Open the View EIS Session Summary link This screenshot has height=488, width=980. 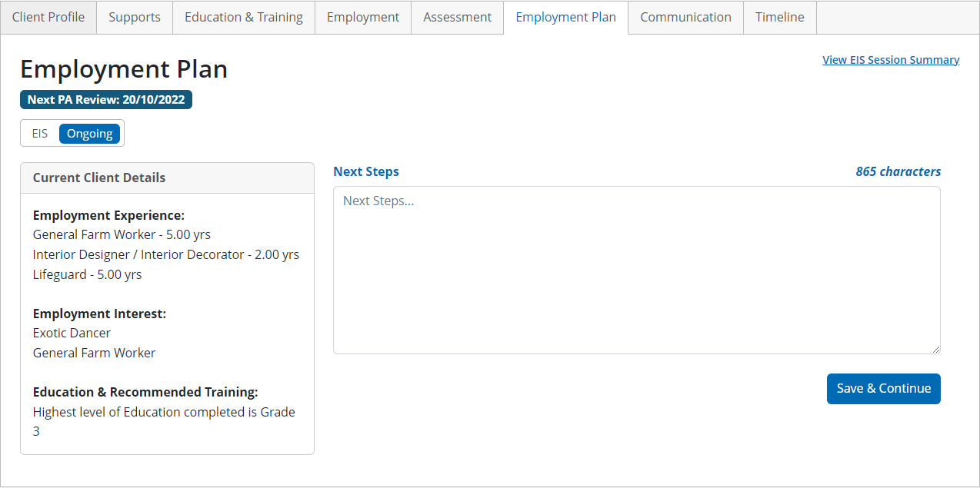point(891,60)
